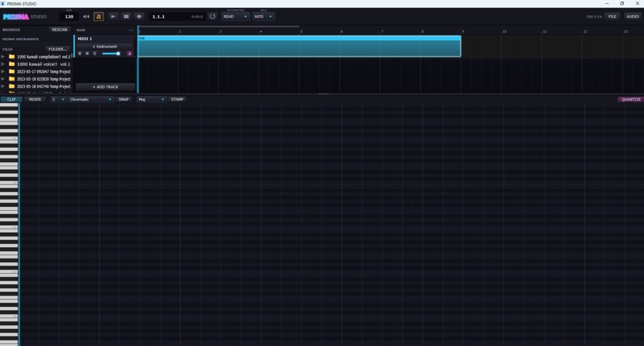This screenshot has height=346, width=644.
Task: Click the CPU 0.1% indicator
Action: (x=594, y=17)
